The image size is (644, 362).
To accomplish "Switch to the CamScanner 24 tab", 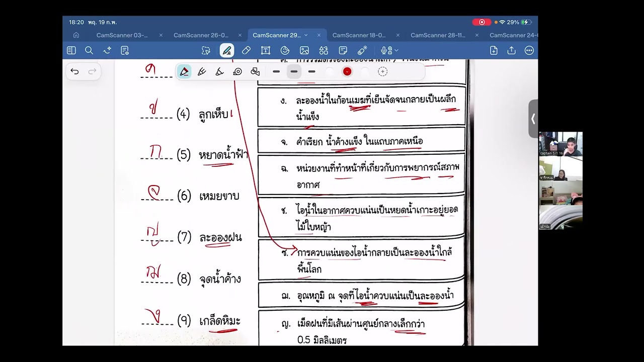I will [x=513, y=35].
